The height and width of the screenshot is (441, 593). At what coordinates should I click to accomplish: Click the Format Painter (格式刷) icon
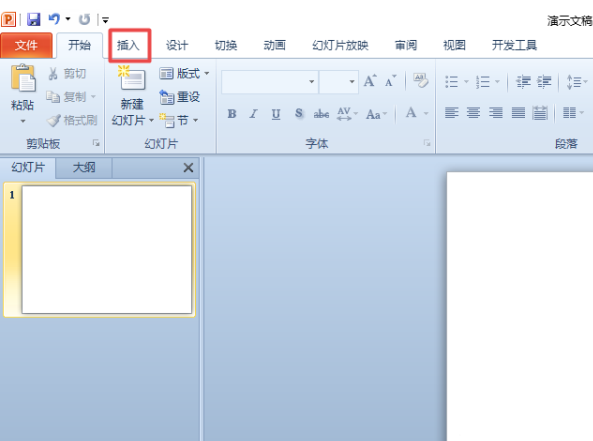[x=53, y=120]
